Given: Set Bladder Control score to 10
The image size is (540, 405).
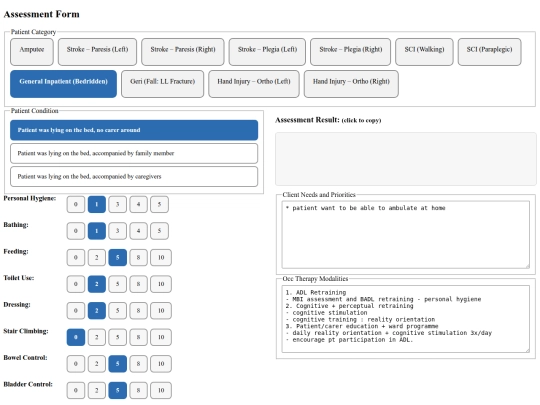Looking at the screenshot, I should point(161,390).
